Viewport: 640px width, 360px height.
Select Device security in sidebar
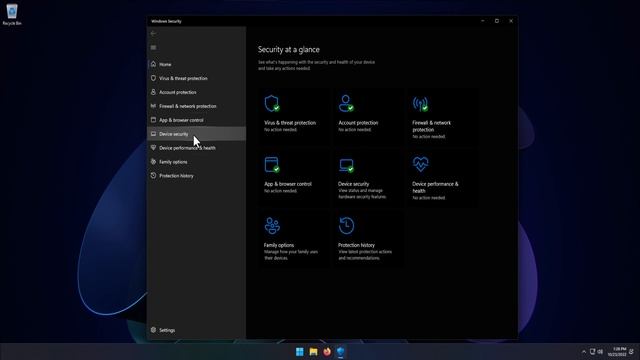196,134
